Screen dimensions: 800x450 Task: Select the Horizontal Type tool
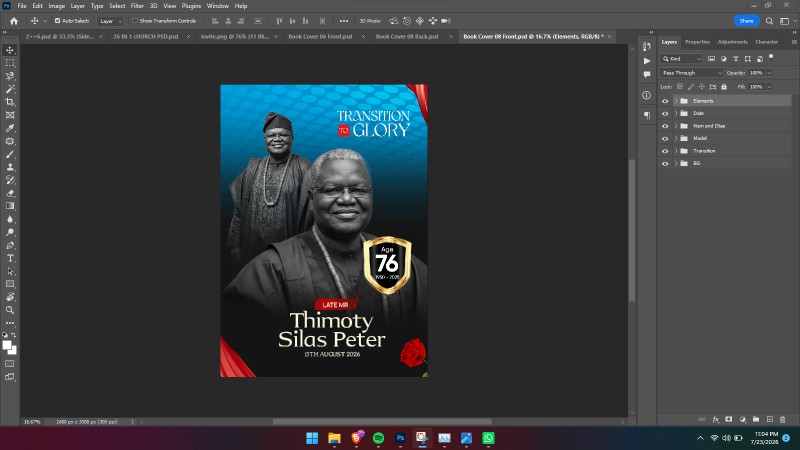[10, 258]
